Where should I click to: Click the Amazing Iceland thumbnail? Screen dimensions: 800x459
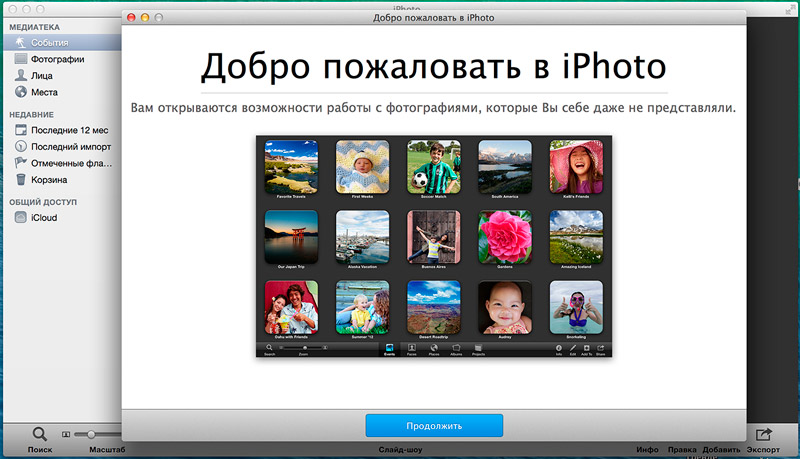tap(577, 237)
